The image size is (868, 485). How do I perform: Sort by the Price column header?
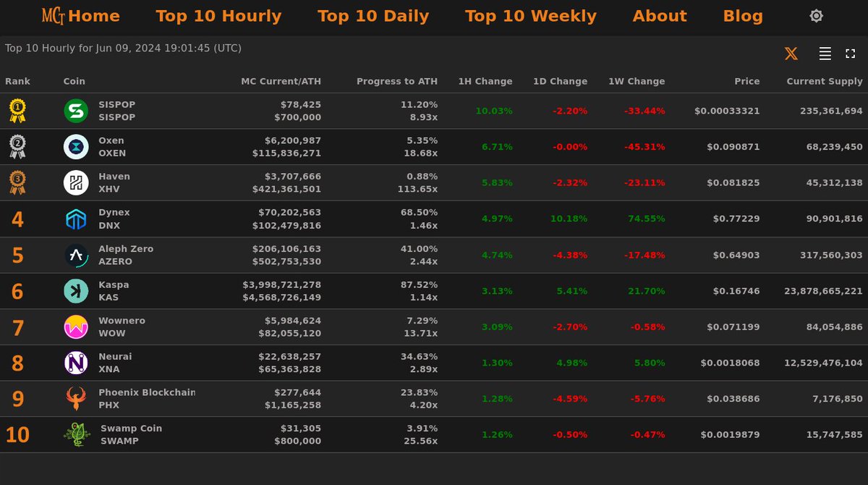click(747, 82)
